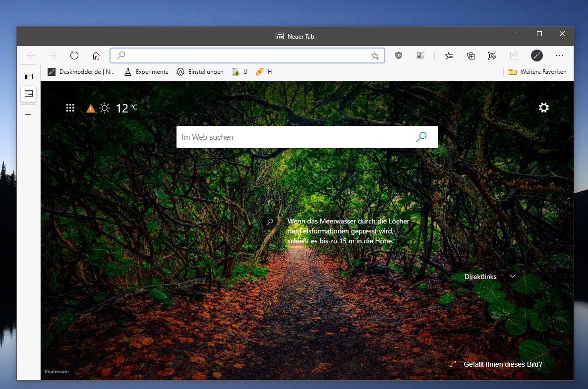Open the uBlock Origin shield extension
Image resolution: width=588 pixels, height=389 pixels.
[x=399, y=56]
